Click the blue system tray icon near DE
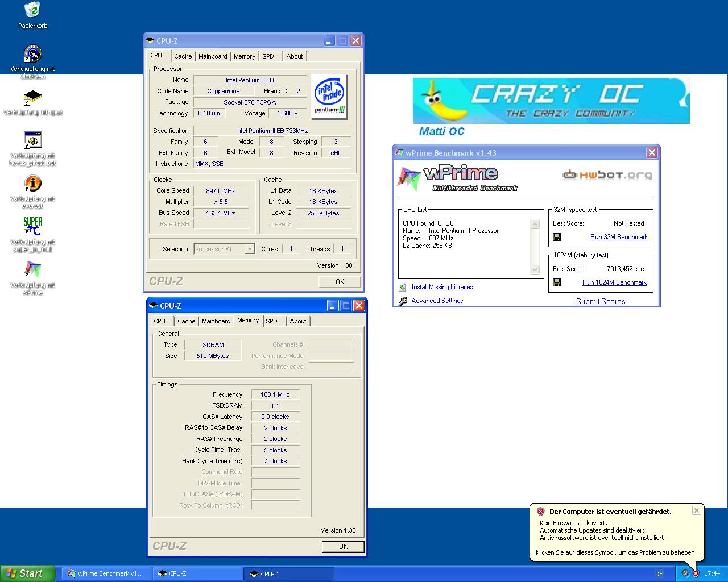 pyautogui.click(x=685, y=573)
